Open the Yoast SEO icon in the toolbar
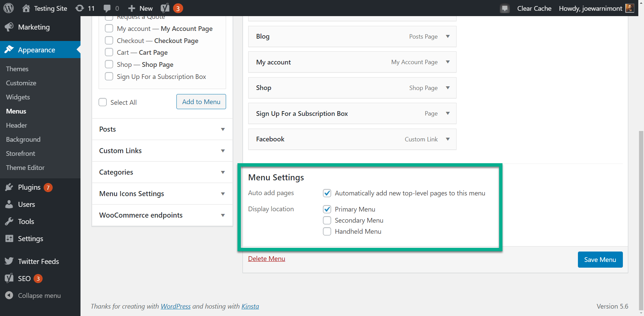 [165, 8]
